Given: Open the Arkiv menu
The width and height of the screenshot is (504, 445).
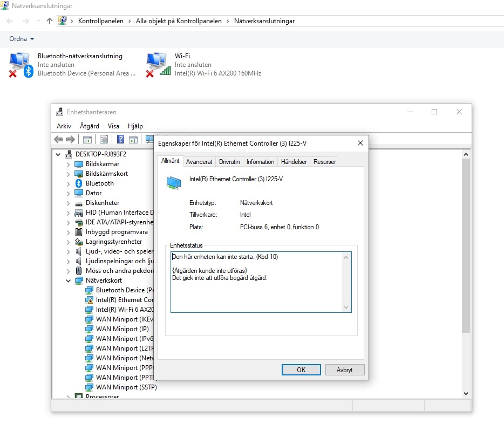Looking at the screenshot, I should 64,126.
